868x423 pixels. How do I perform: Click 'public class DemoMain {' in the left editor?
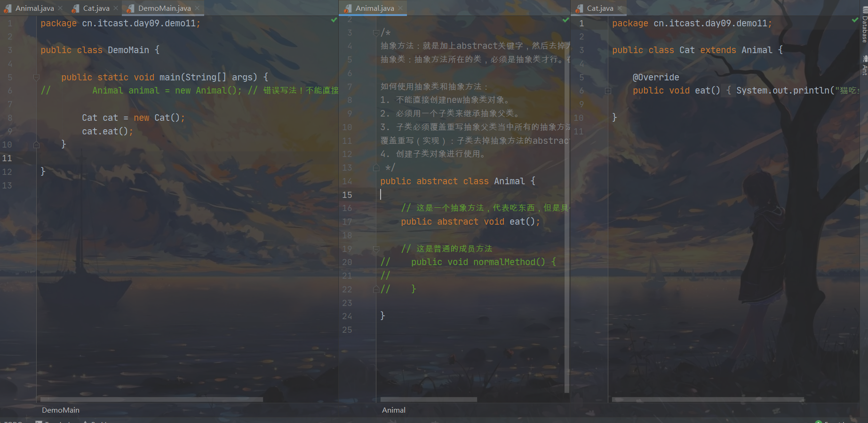100,50
